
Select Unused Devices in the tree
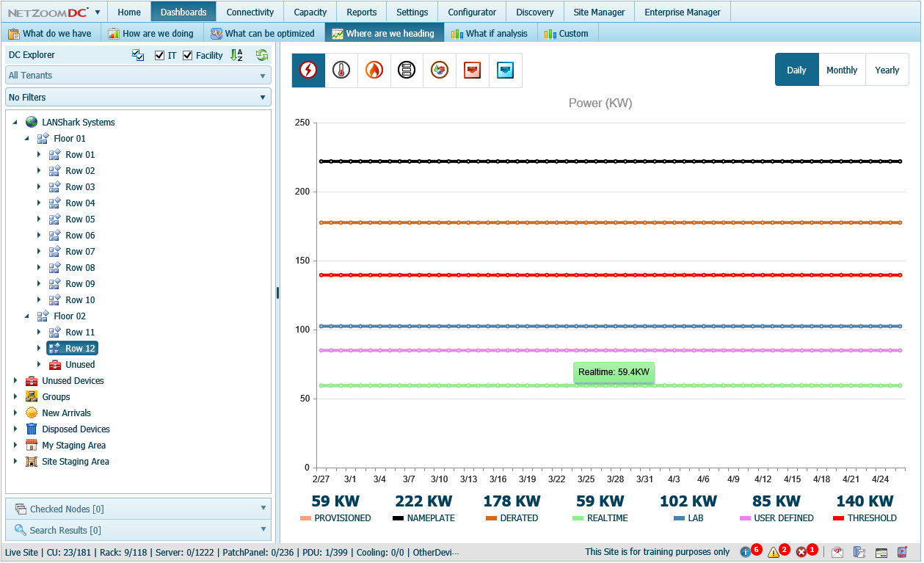pos(73,381)
